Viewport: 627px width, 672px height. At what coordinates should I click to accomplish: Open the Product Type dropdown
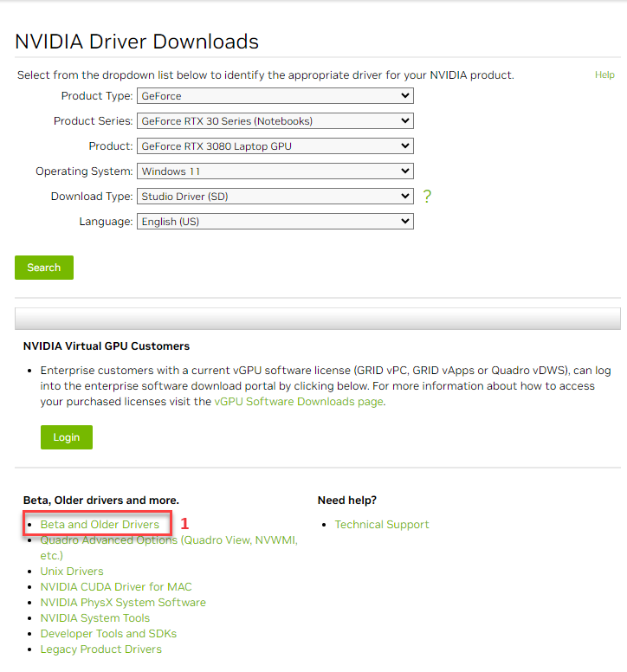point(275,96)
